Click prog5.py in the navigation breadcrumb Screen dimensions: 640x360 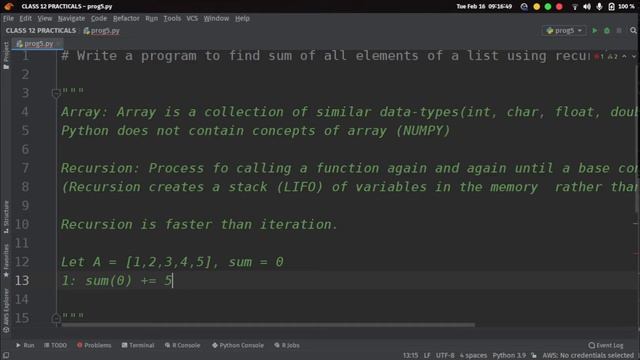pyautogui.click(x=102, y=31)
